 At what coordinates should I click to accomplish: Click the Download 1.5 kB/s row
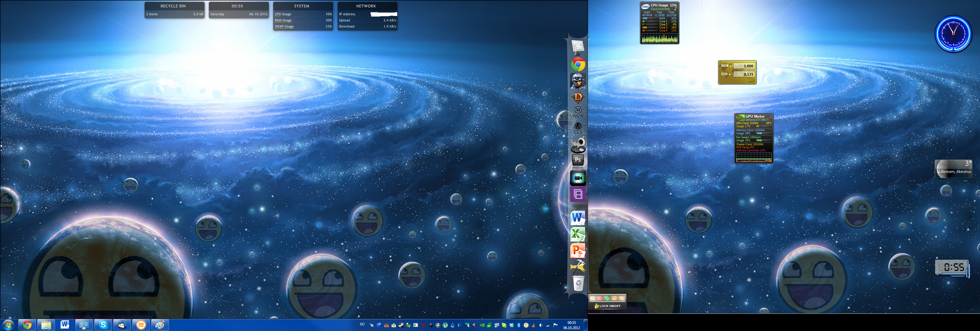click(367, 27)
